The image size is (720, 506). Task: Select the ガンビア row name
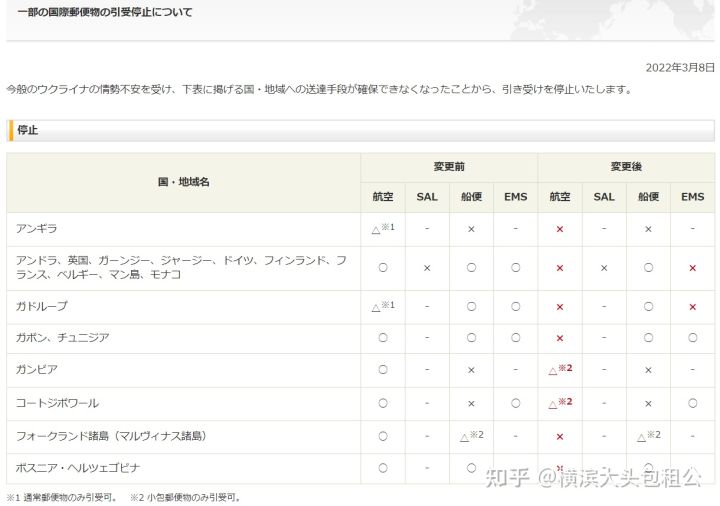pyautogui.click(x=37, y=369)
